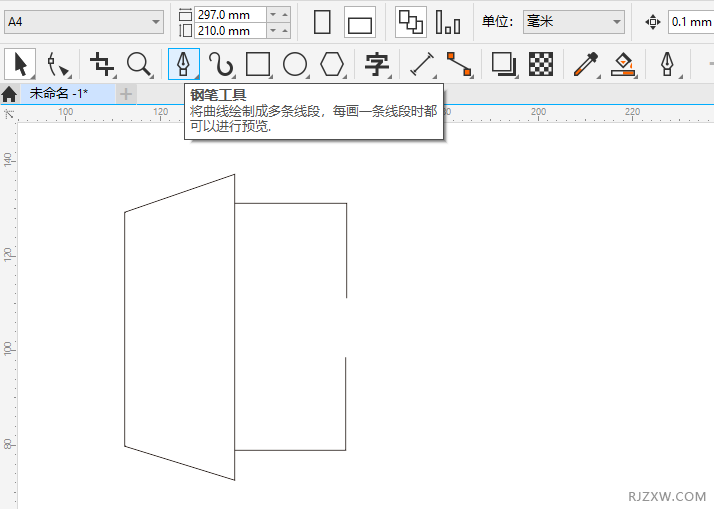Click the page height field 210.0 mm

[x=230, y=31]
